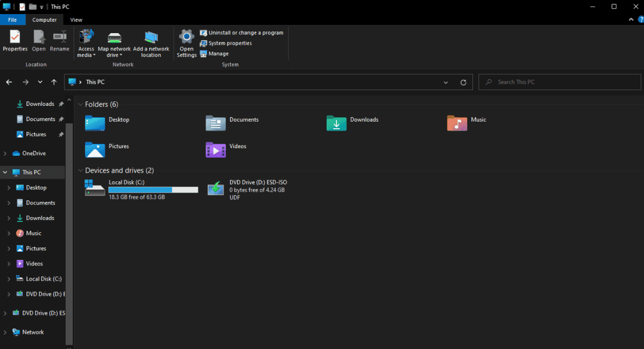Screen dimensions: 644x349
Task: Click the Search This PC field
Action: coord(559,82)
